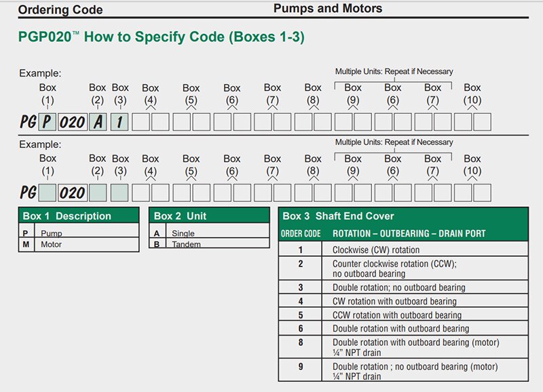Image resolution: width=543 pixels, height=392 pixels.
Task: Click the 'Box (5)' label in second example
Action: click(x=191, y=165)
